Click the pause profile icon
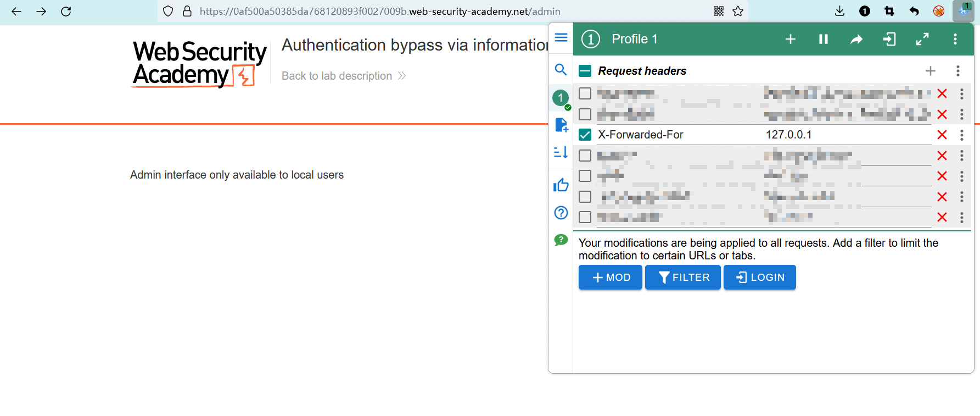 (823, 39)
